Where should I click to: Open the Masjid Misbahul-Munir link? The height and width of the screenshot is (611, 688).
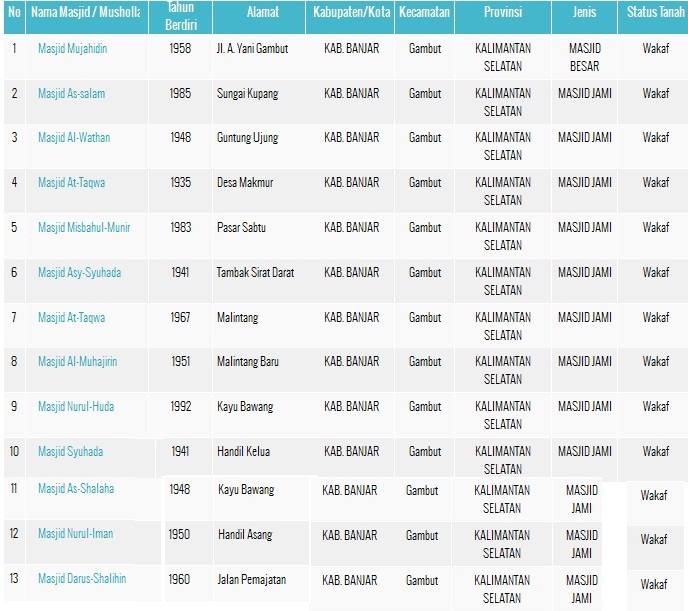tap(84, 227)
